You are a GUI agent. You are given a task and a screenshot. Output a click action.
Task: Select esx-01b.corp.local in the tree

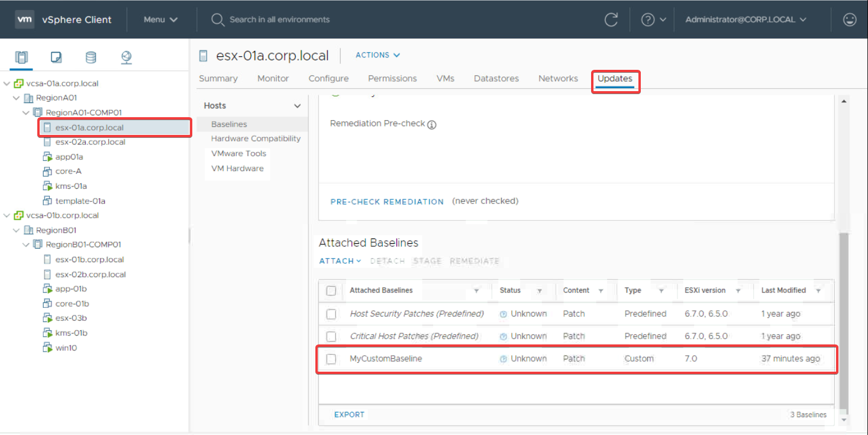coord(89,260)
